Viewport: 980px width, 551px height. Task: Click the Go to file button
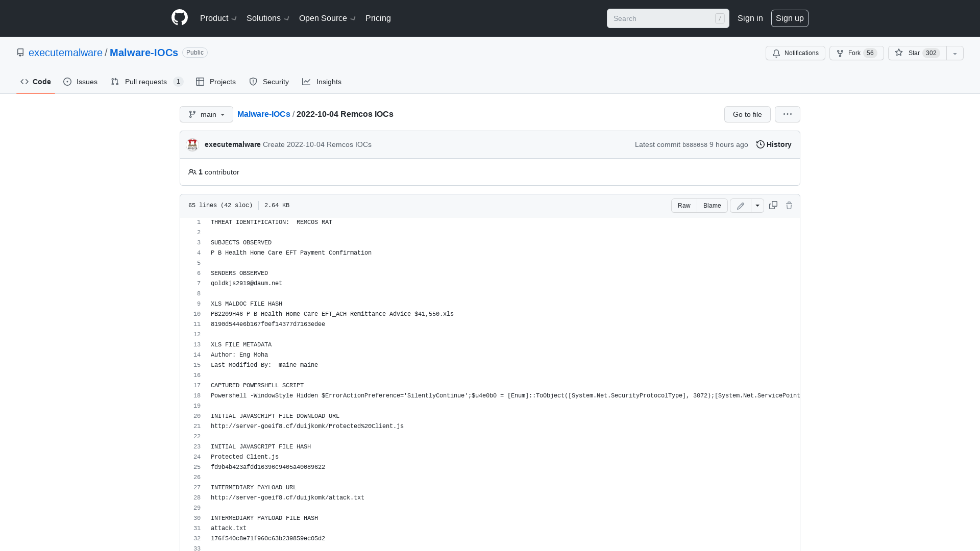coord(747,114)
